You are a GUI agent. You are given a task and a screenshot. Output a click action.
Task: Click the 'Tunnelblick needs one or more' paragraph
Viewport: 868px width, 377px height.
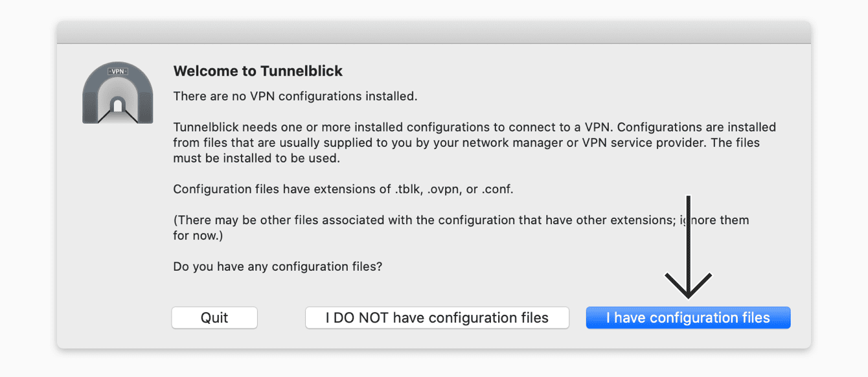pos(475,143)
